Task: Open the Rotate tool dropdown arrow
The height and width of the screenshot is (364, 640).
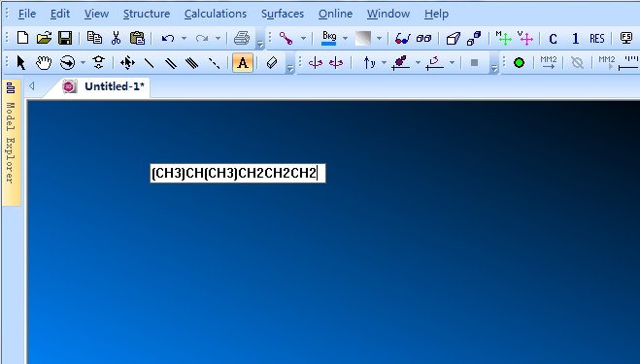Action: (83, 63)
